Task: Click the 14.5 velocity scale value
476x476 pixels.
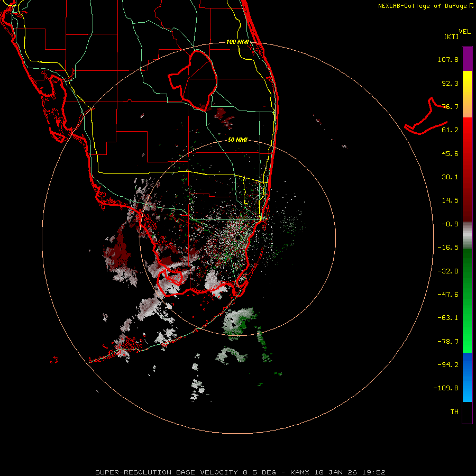Action: coord(450,200)
